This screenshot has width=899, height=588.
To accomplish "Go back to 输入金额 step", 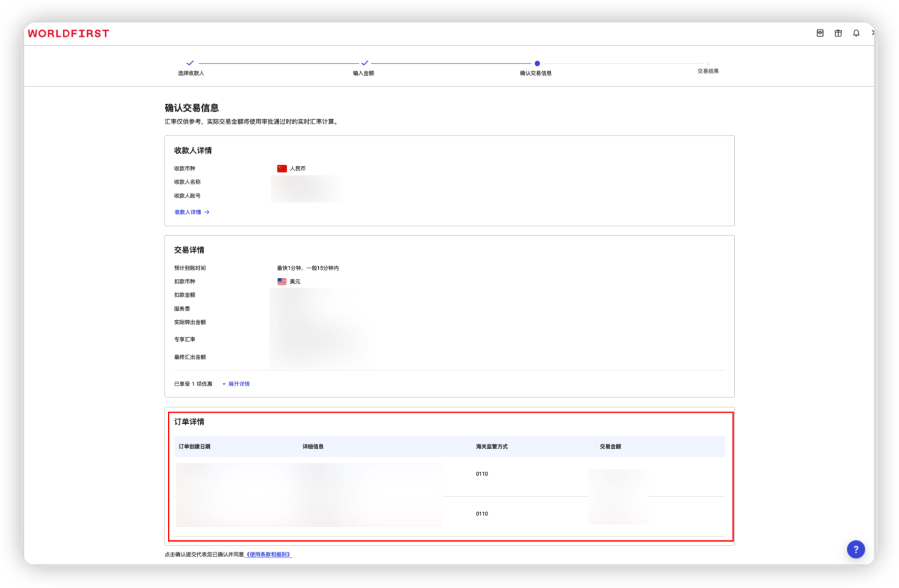I will click(x=363, y=73).
